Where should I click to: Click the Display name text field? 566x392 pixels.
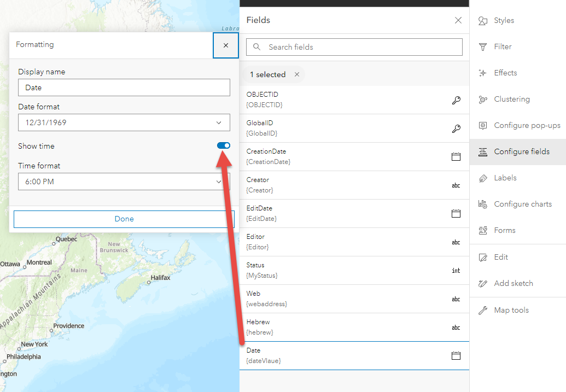click(x=124, y=87)
